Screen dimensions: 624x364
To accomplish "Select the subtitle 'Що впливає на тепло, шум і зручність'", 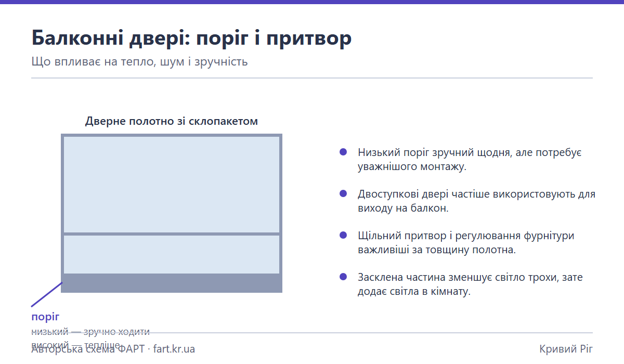I will coord(140,62).
